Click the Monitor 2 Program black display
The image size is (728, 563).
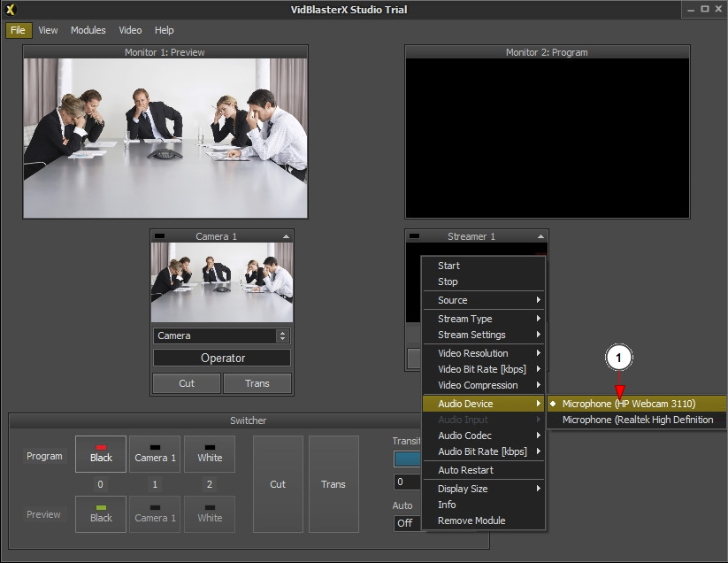(x=548, y=138)
